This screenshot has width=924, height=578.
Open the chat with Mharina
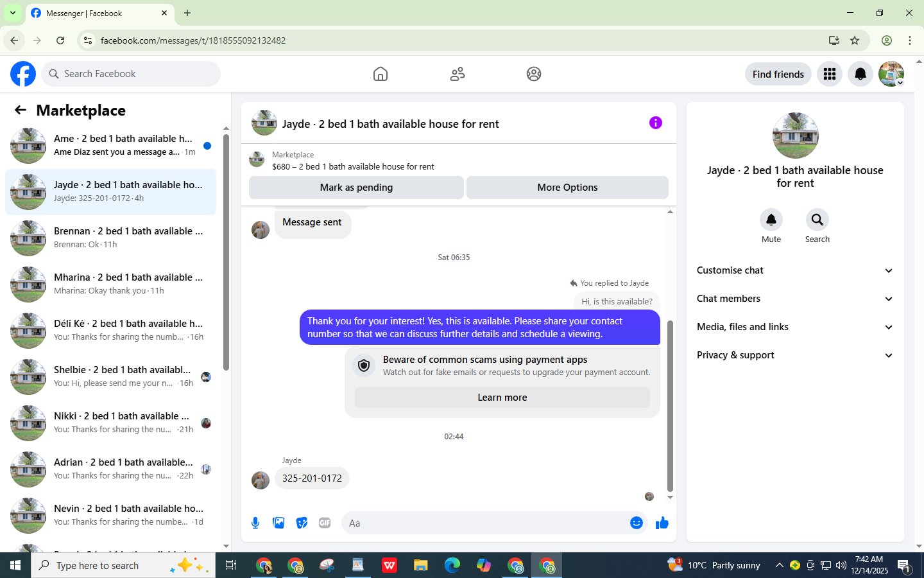(110, 285)
